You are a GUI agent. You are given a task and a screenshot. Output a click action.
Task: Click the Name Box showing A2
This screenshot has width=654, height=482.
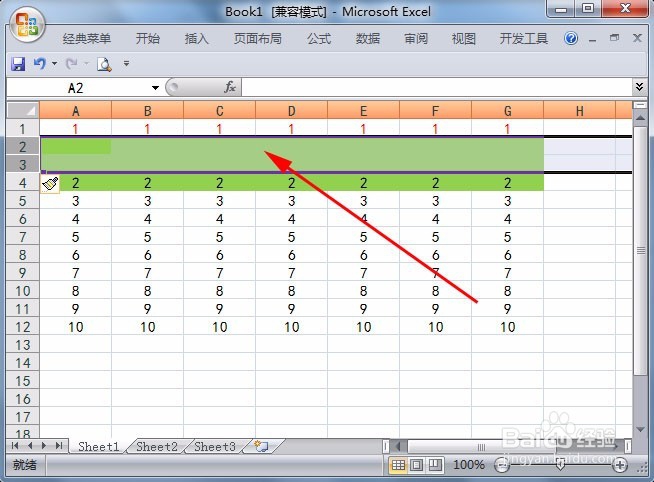tap(78, 88)
